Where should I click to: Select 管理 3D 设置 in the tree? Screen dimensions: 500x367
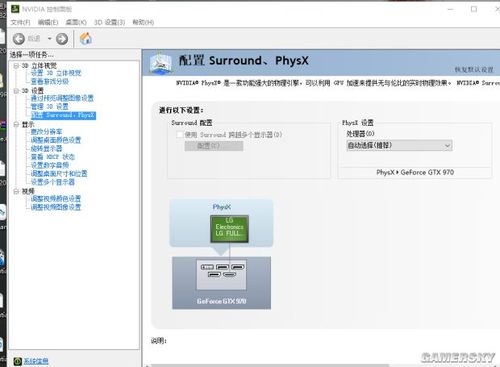point(49,106)
